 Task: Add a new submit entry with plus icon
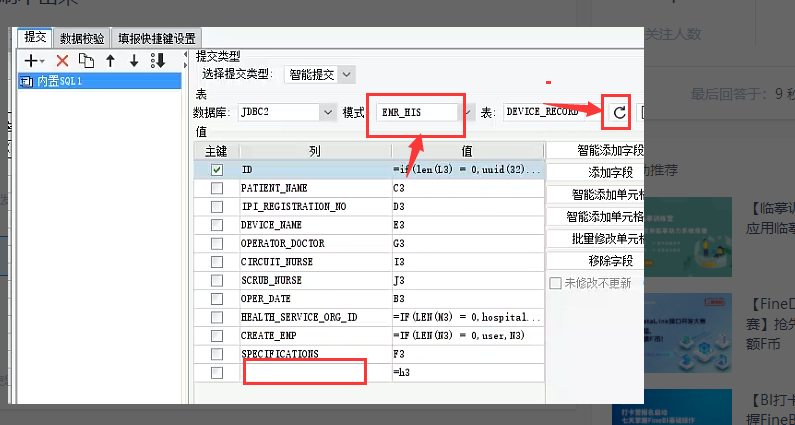(x=34, y=61)
